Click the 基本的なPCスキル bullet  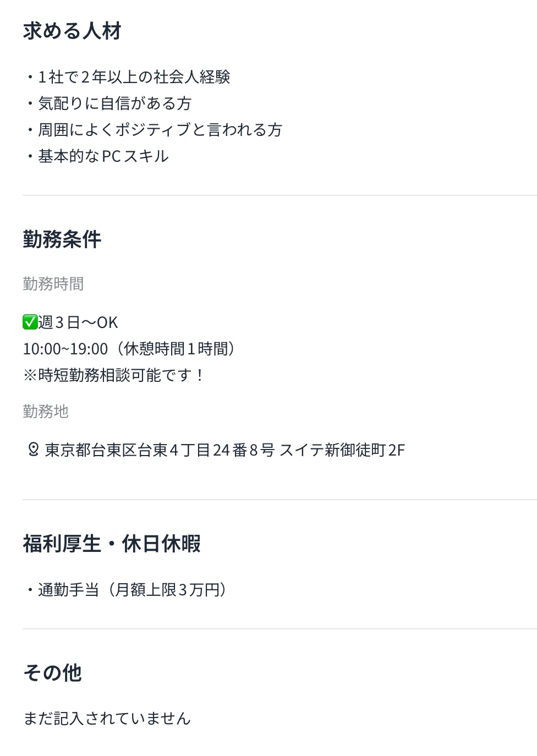coord(103,156)
